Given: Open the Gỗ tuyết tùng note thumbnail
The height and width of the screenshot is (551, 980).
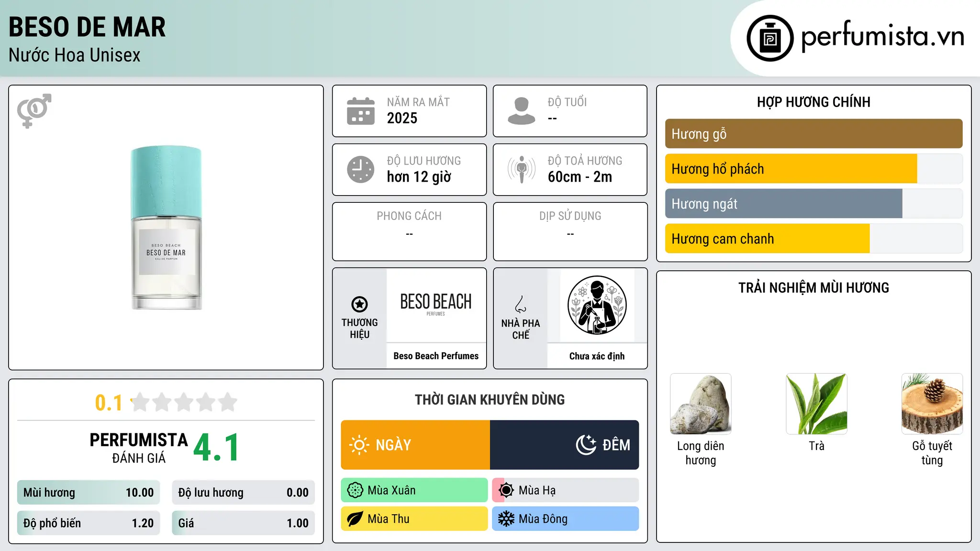Looking at the screenshot, I should (x=932, y=404).
